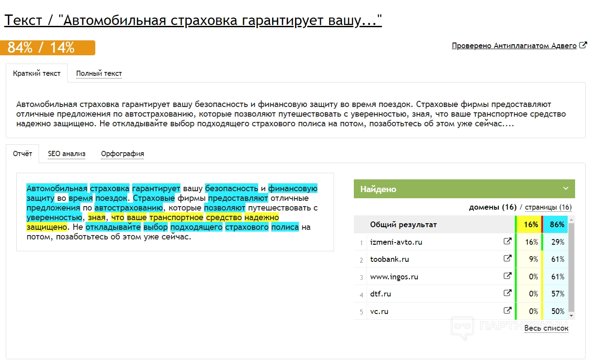590x364 pixels.
Task: Open external link icon for izmeni-avto.ru
Action: [x=507, y=242]
